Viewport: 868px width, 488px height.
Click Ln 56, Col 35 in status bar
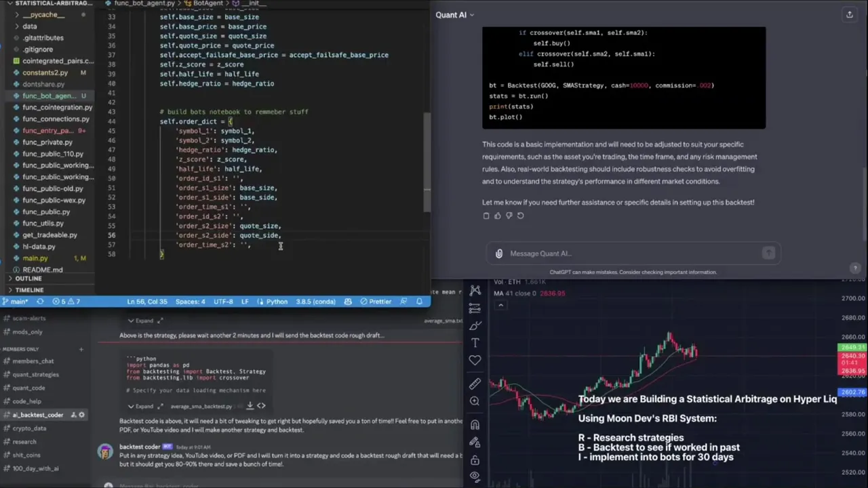coord(146,302)
